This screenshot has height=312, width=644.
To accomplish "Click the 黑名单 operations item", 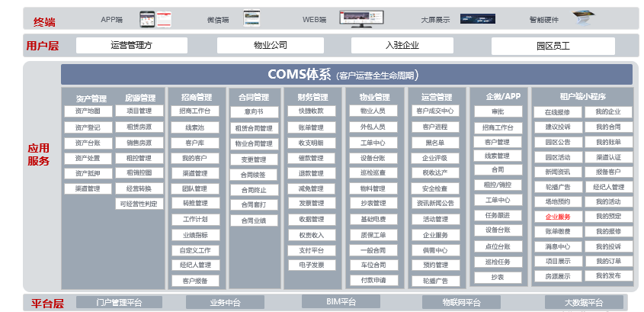I will 434,143.
